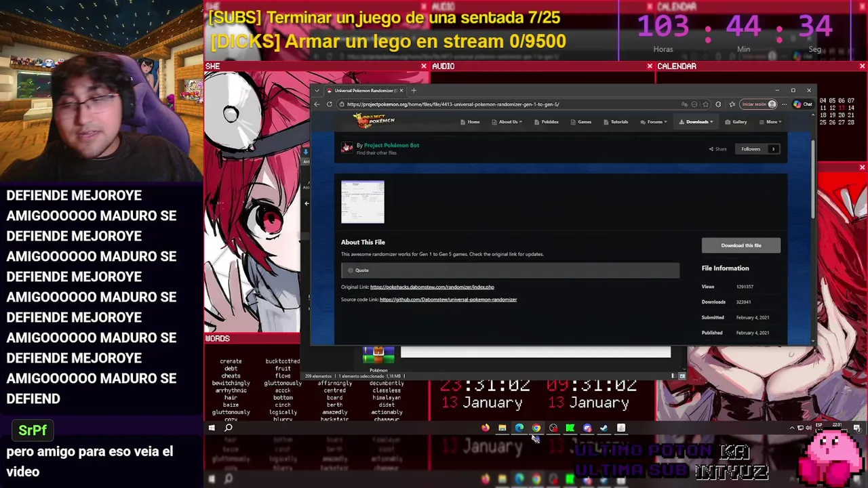This screenshot has height=488, width=868.
Task: Close the CALENDAR overlay panel
Action: [862, 66]
